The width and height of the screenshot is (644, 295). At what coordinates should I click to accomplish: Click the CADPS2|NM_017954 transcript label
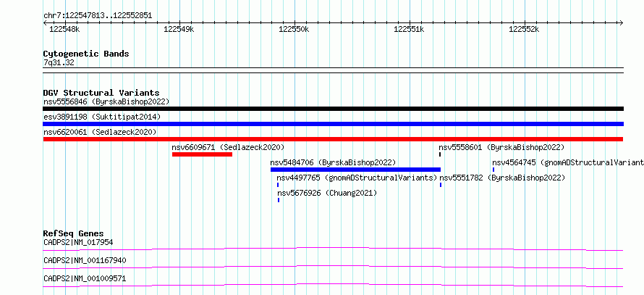click(x=78, y=242)
